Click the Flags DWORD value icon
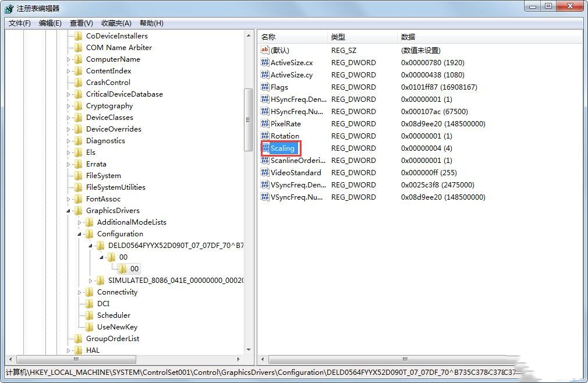Viewport: 588px width, 383px height. click(265, 87)
